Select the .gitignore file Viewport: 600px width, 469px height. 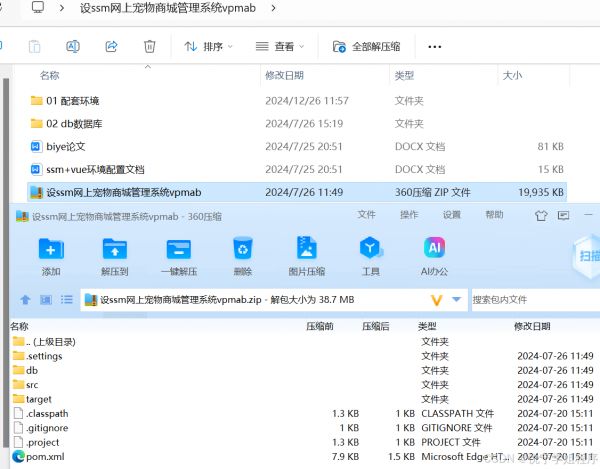click(41, 428)
